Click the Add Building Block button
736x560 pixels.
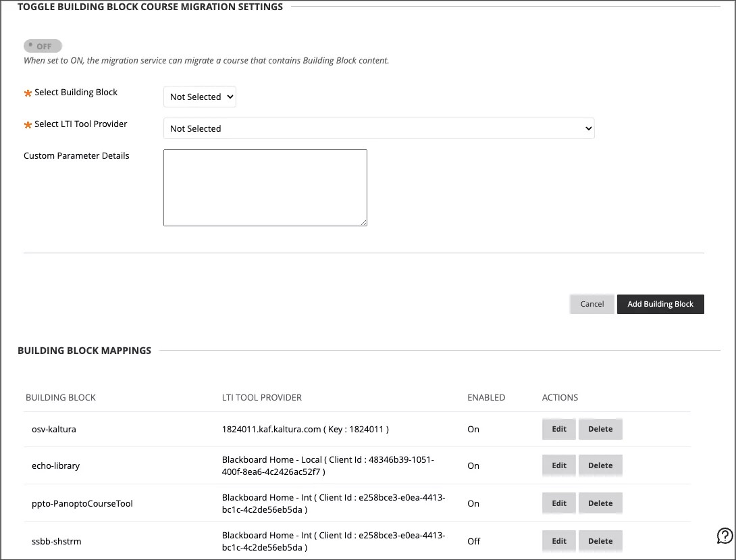point(660,304)
